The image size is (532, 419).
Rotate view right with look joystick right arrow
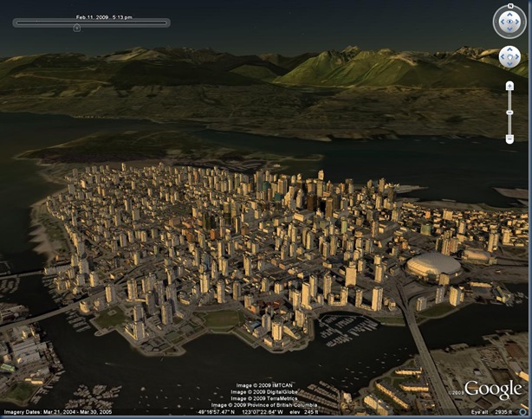(517, 22)
